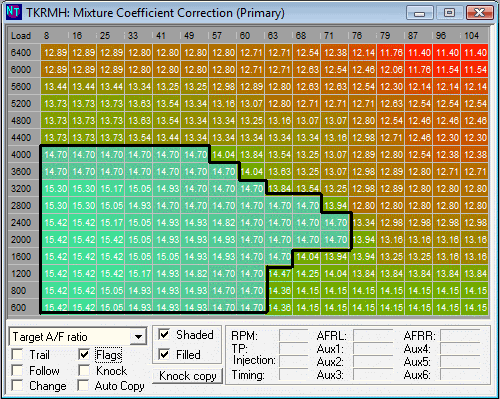Select cell 14.47 in the 1200 row
This screenshot has height=399, width=500.
point(279,274)
